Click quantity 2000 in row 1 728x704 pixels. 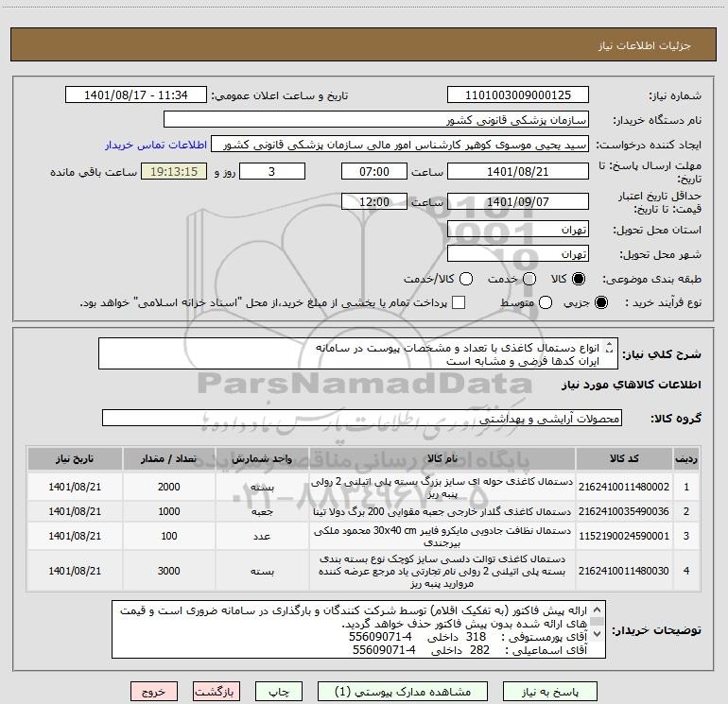[168, 487]
